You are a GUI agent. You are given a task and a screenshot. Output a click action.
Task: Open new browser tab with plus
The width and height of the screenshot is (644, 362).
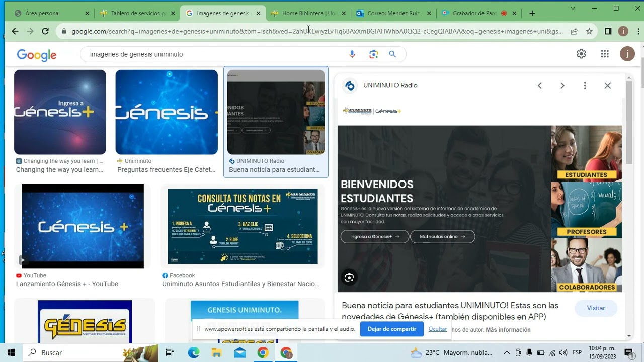532,13
